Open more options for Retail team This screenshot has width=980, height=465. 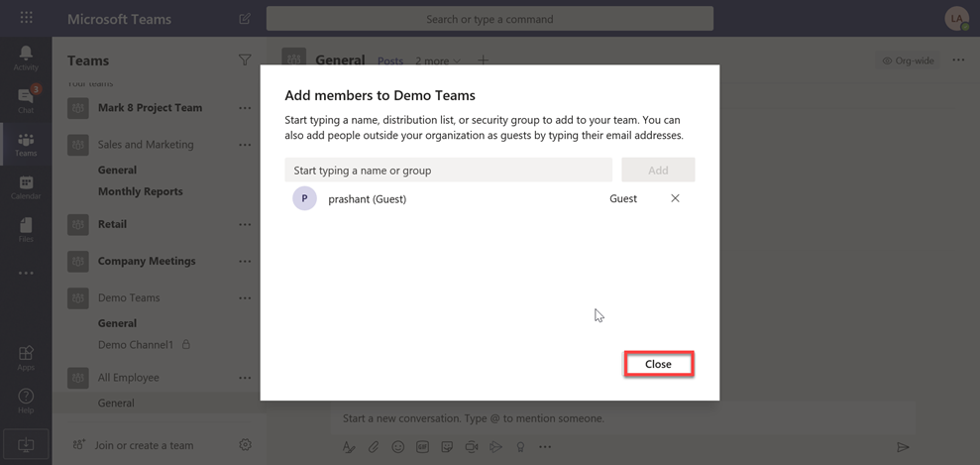(x=245, y=224)
